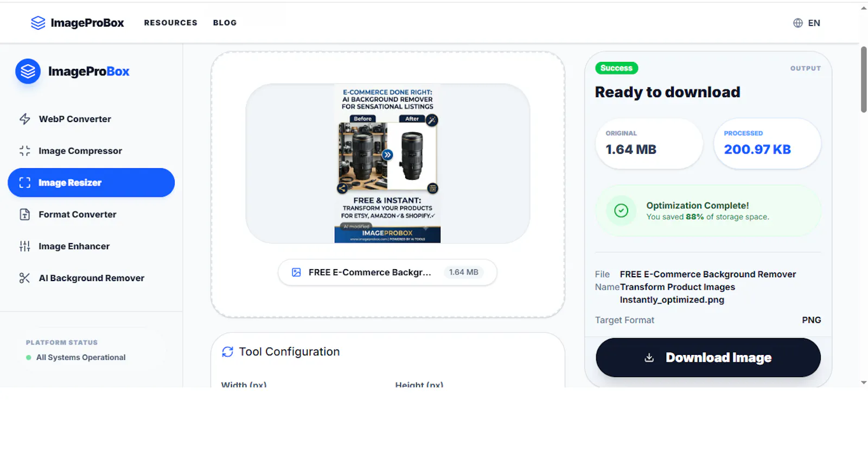Click the Tool Configuration heading
This screenshot has width=868, height=458.
(x=290, y=352)
